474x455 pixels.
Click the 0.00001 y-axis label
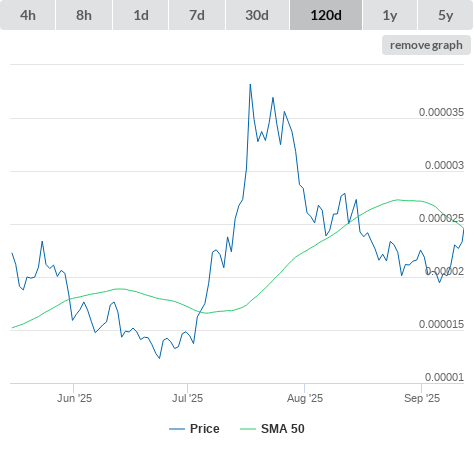[x=444, y=377]
